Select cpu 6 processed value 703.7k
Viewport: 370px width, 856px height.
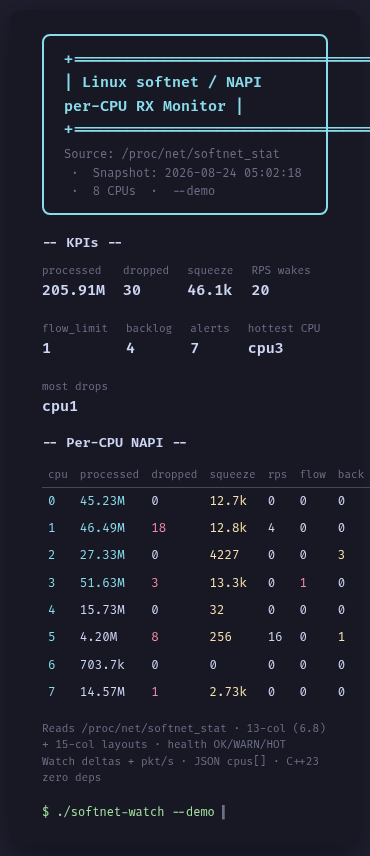point(102,664)
